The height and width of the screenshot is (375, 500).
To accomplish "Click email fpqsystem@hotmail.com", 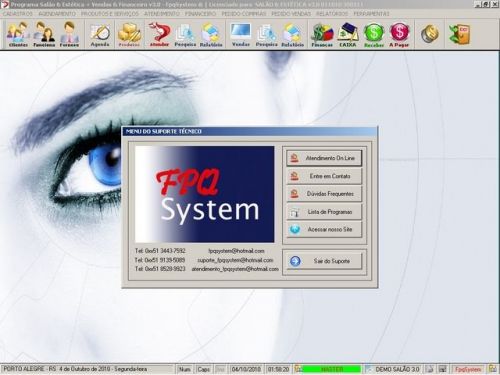I will pyautogui.click(x=236, y=251).
